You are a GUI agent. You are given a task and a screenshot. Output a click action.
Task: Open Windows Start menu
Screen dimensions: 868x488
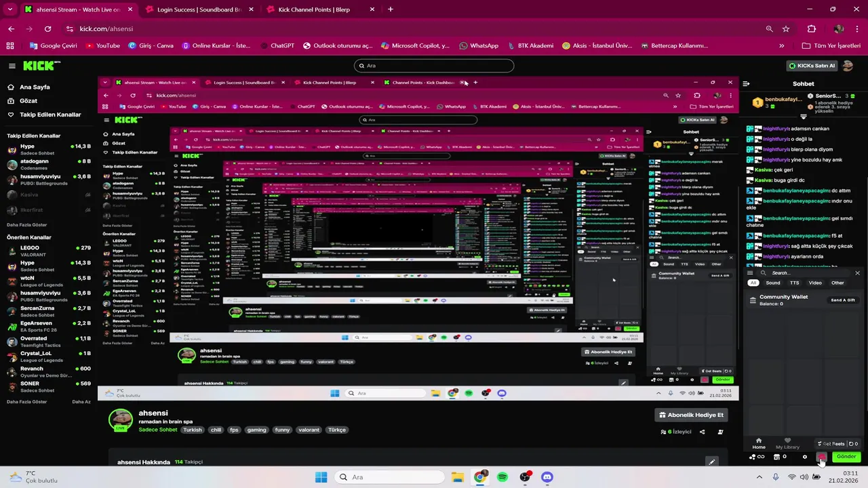click(x=321, y=477)
